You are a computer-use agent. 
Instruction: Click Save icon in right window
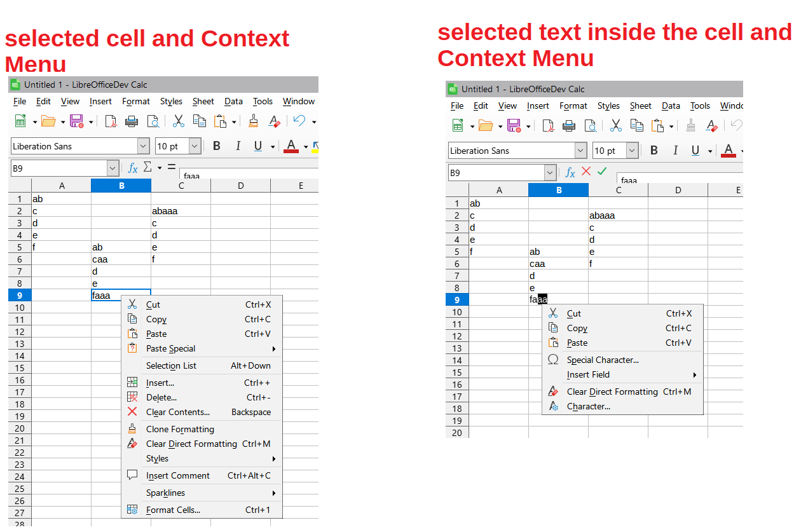point(514,125)
